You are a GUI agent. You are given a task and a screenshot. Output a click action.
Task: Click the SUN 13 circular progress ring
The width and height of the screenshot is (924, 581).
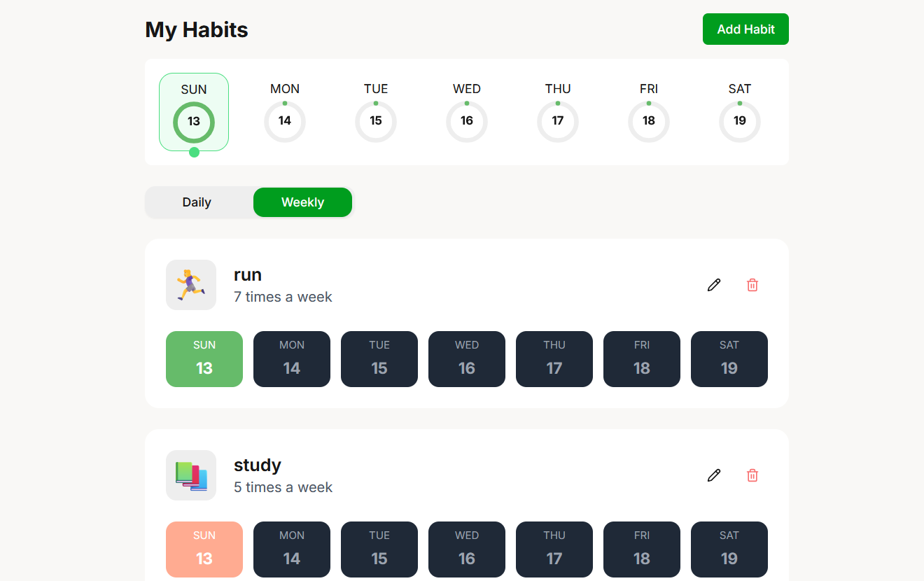pyautogui.click(x=194, y=121)
